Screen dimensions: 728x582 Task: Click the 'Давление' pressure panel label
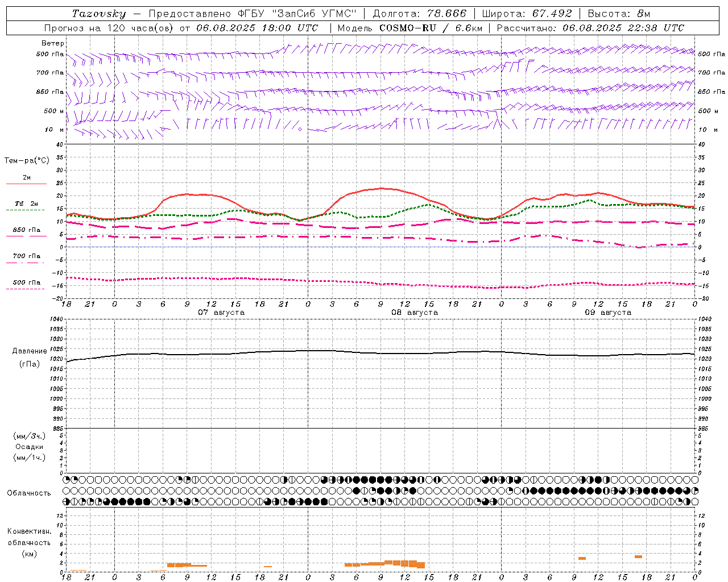tap(30, 351)
